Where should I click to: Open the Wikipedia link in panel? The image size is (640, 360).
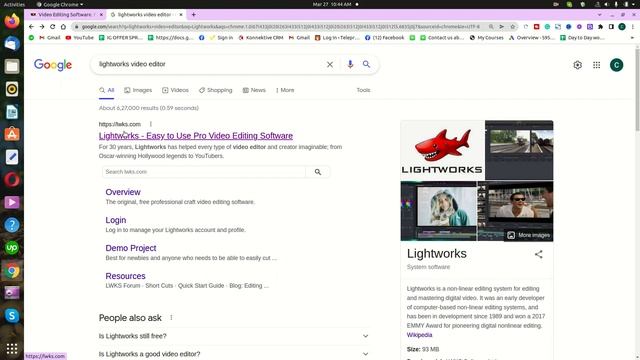(x=419, y=335)
